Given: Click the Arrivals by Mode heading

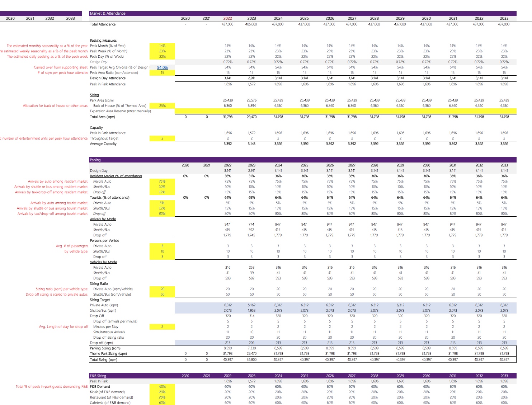Looking at the screenshot, I should pyautogui.click(x=103, y=219).
